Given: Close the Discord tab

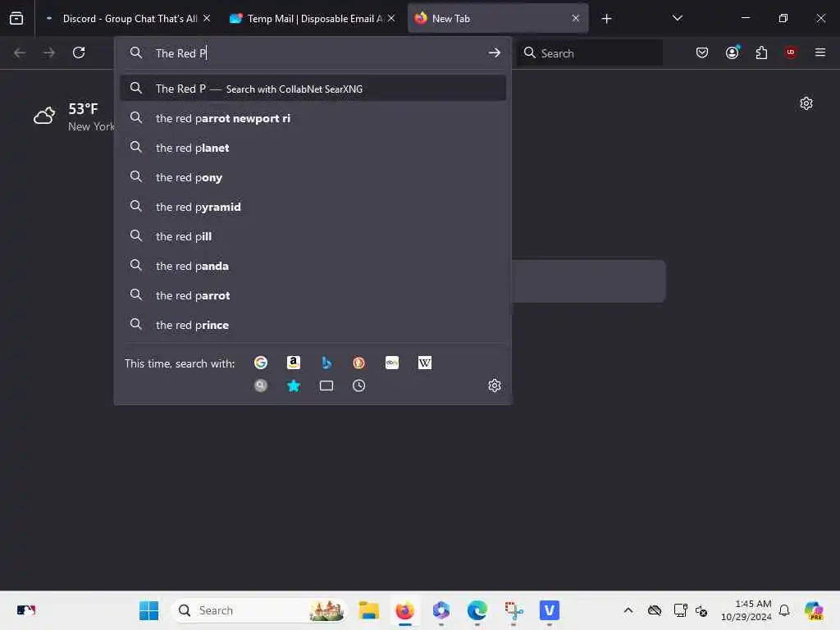Looking at the screenshot, I should click(x=207, y=18).
